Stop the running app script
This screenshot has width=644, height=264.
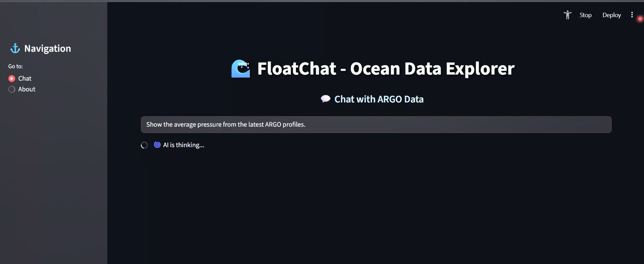[585, 15]
